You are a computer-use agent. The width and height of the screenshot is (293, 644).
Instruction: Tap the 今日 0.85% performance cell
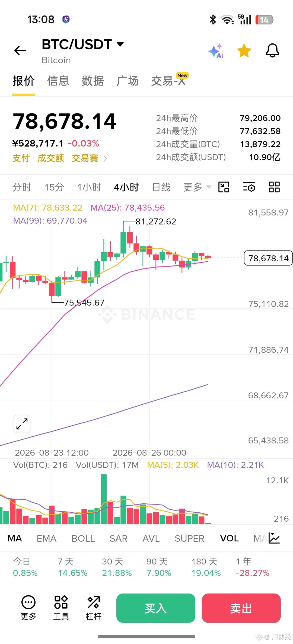[x=25, y=567]
